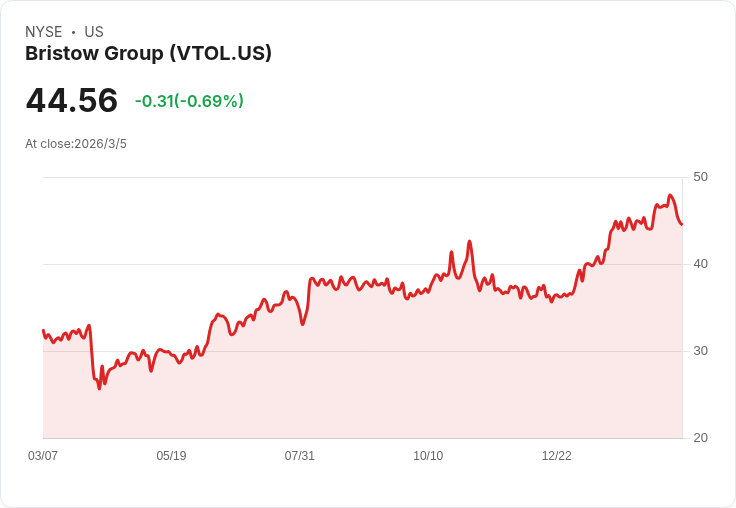The height and width of the screenshot is (508, 736).
Task: Click the 50 value on price axis
Action: (x=700, y=177)
